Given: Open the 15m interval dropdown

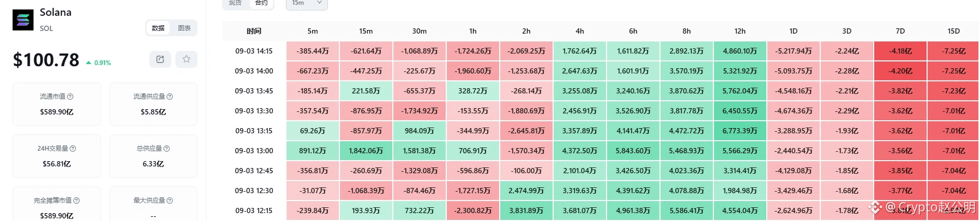Looking at the screenshot, I should click(x=307, y=4).
